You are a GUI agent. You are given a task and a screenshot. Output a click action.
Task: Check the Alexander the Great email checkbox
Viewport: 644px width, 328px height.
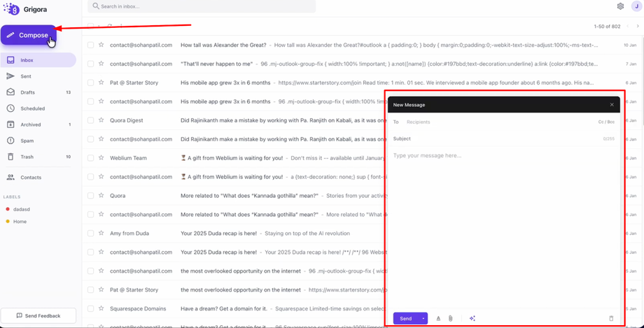pyautogui.click(x=91, y=45)
